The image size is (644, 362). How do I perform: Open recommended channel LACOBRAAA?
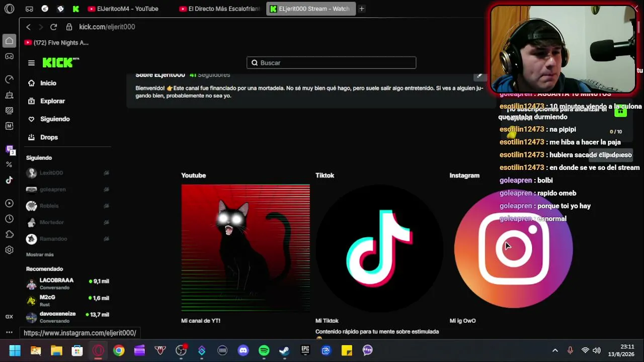[x=68, y=284]
